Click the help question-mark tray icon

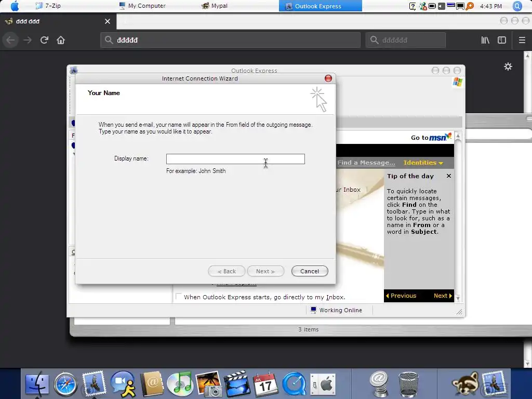pos(413,6)
